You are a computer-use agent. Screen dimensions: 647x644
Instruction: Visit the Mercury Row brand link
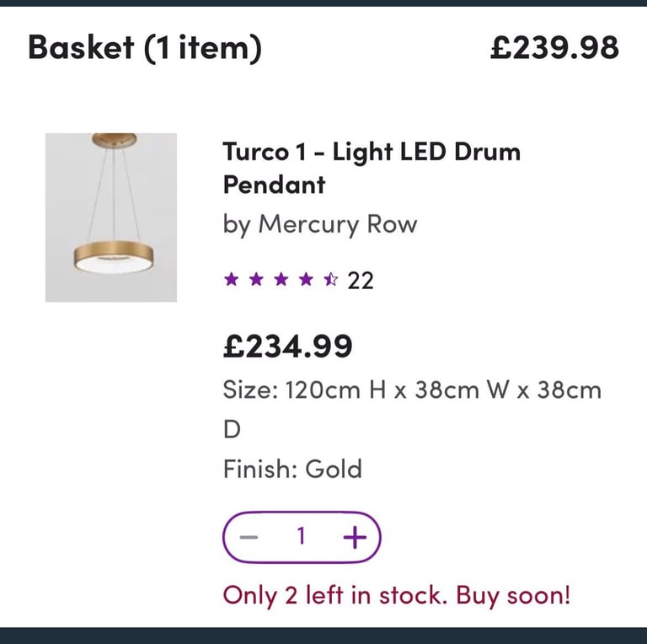pos(338,225)
